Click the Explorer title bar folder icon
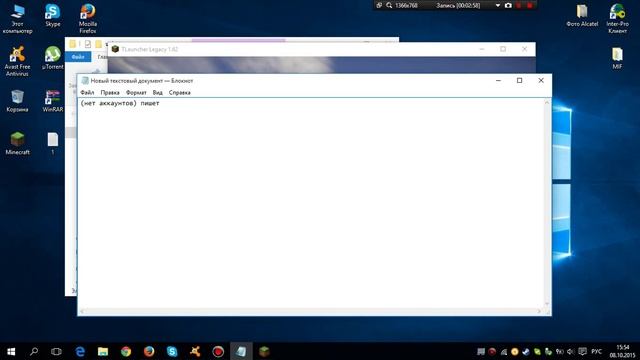Viewport: 640px width, 360px height. coord(72,44)
